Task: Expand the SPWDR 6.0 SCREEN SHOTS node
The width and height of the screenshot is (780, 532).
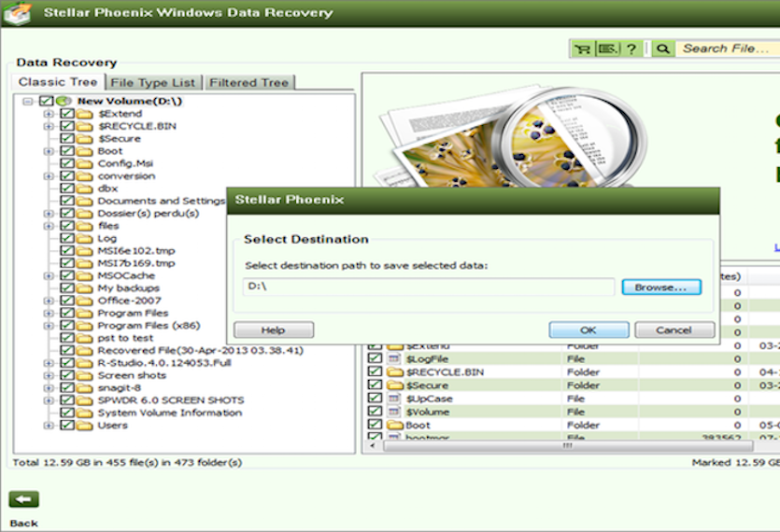Action: 49,400
